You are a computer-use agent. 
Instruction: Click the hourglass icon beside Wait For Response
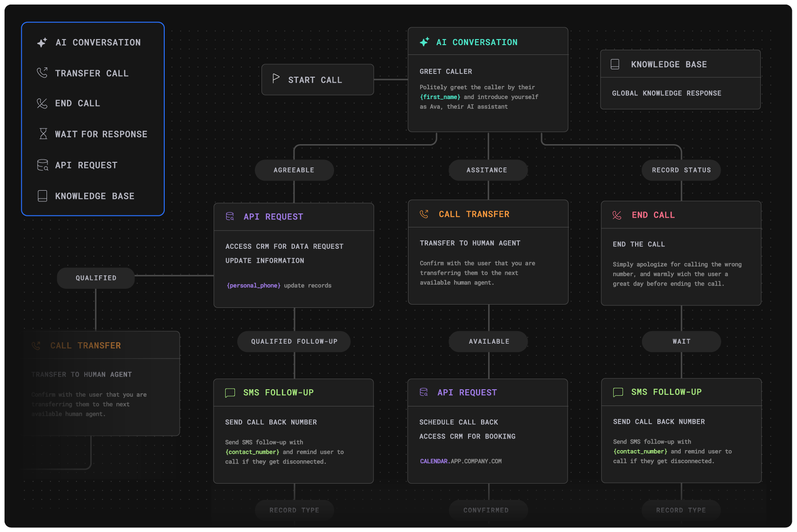(43, 134)
